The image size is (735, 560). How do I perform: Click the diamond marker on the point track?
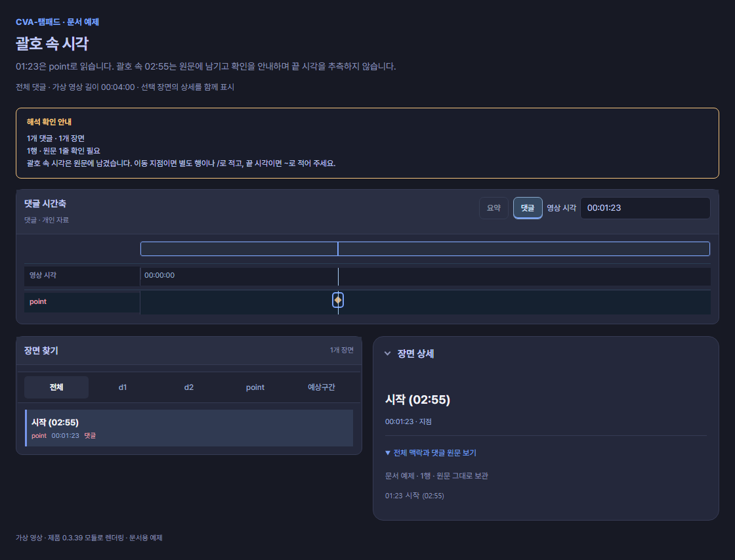(x=338, y=300)
